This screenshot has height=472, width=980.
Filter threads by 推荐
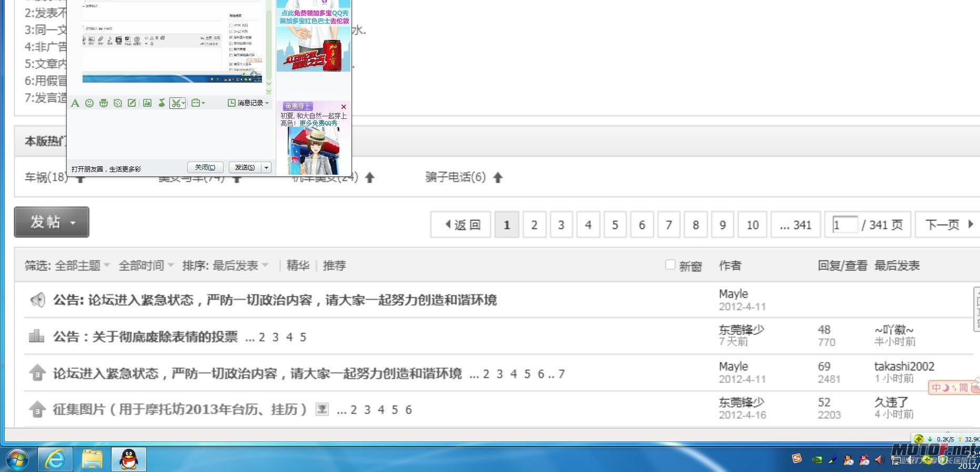[334, 266]
